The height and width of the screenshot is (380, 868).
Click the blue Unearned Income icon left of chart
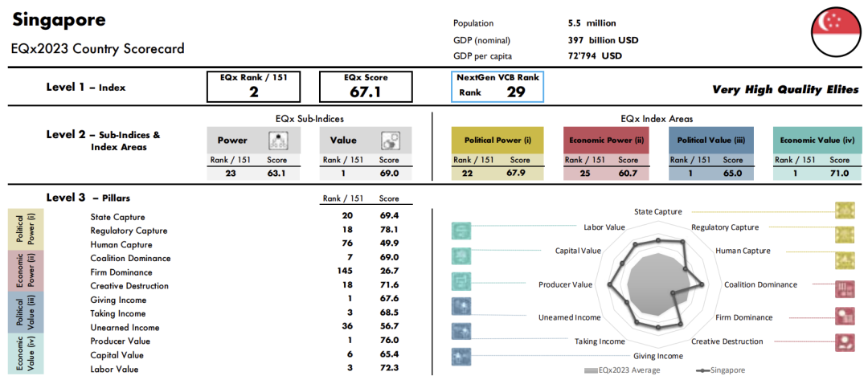pyautogui.click(x=462, y=305)
